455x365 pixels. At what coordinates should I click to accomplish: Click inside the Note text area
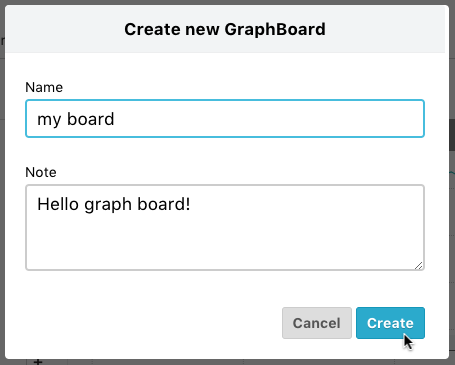click(x=225, y=227)
